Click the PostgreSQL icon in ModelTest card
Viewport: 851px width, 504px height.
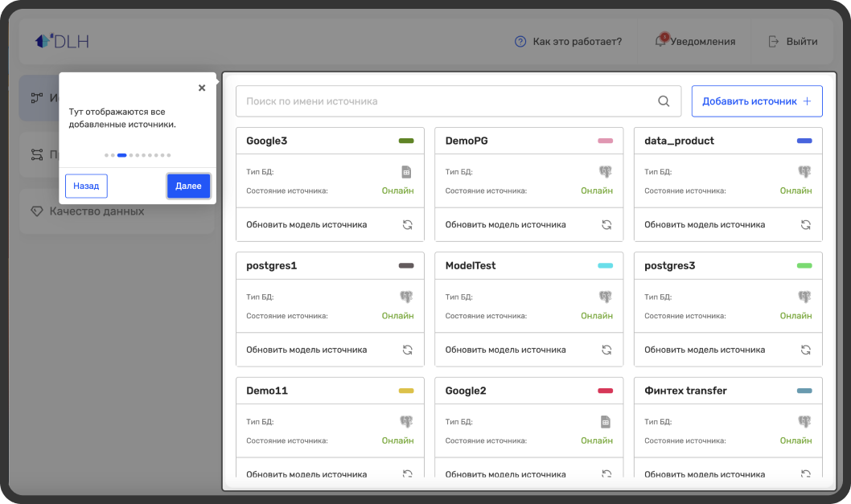pyautogui.click(x=606, y=297)
